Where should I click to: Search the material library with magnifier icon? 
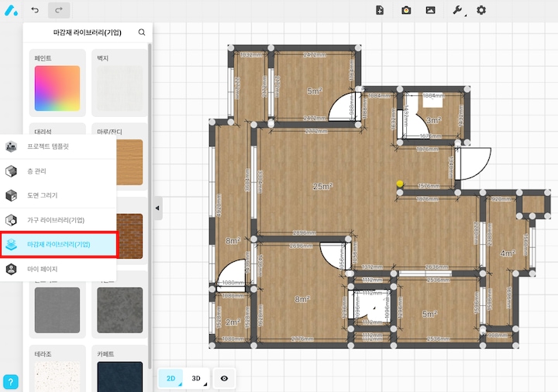click(x=141, y=33)
